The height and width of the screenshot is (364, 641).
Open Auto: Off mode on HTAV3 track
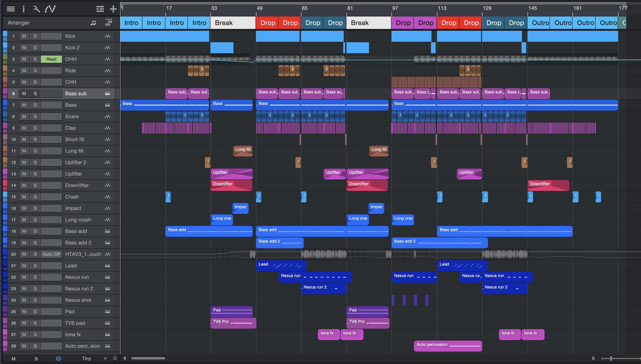click(51, 254)
